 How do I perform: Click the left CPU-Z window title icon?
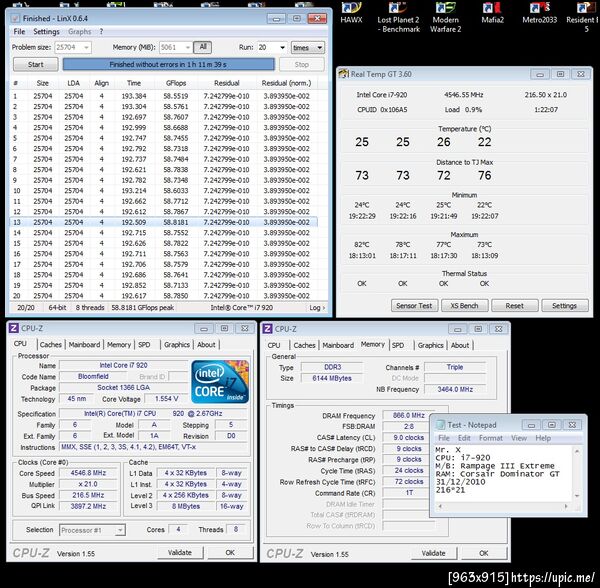tap(14, 328)
